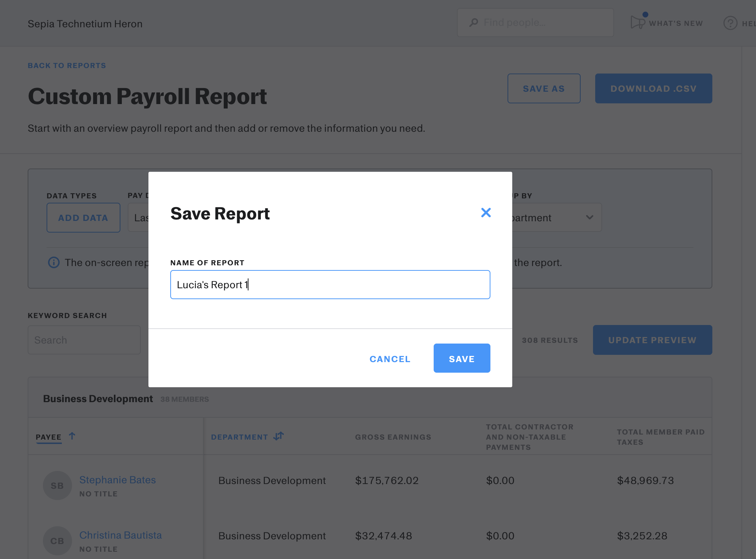The image size is (756, 559).
Task: Expand the Group By department dropdown chevron
Action: pos(589,217)
